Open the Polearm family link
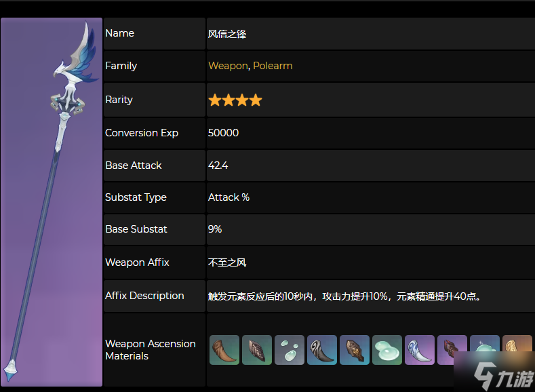This screenshot has height=392, width=535. (x=273, y=66)
